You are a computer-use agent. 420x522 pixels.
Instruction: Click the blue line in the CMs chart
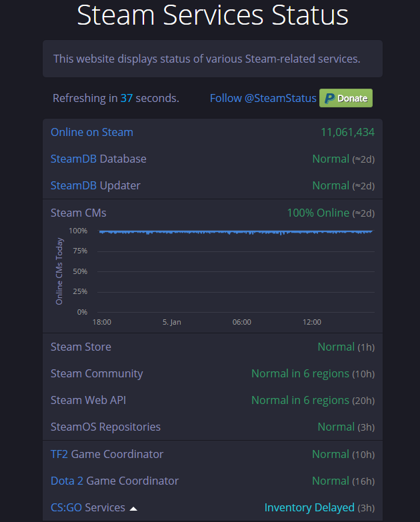(235, 232)
